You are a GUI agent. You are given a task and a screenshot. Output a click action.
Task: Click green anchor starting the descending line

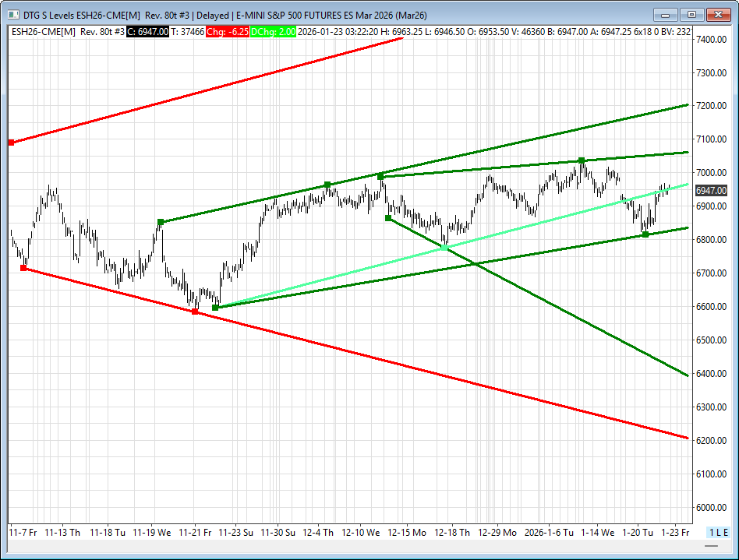388,218
